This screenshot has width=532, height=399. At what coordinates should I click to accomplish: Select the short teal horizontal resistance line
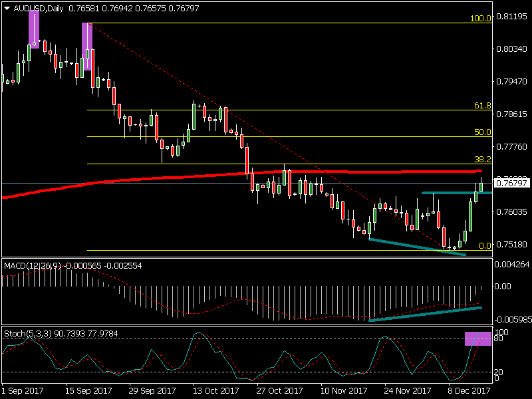449,192
